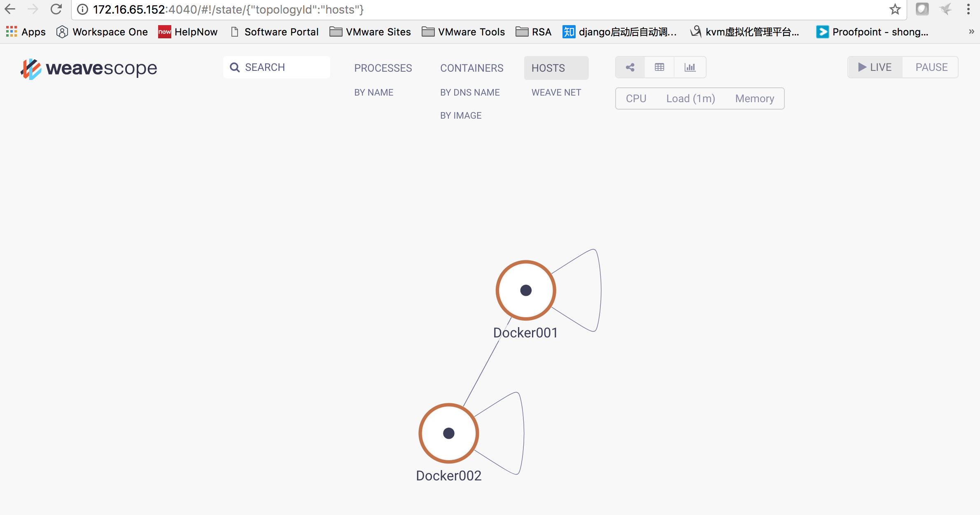980x515 pixels.
Task: Open the VMware Tools bookmark folder
Action: pyautogui.click(x=463, y=32)
